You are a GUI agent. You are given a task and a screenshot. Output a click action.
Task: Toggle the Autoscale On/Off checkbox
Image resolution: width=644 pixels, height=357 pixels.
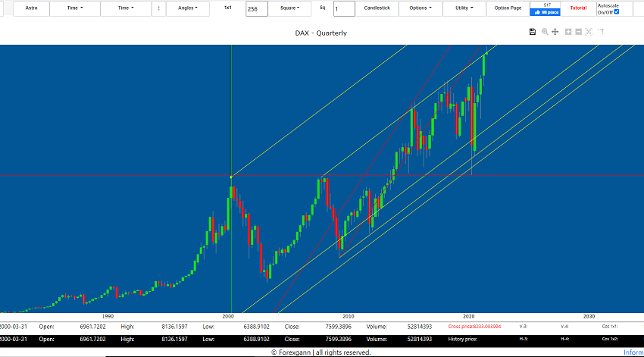616,11
